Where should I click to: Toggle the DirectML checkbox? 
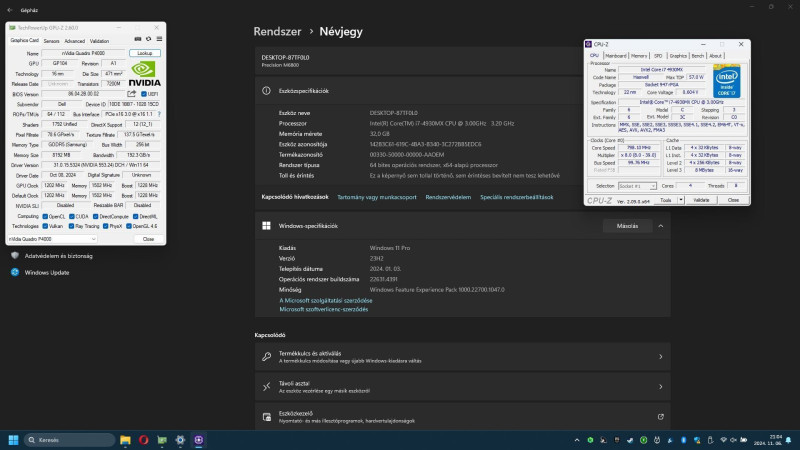136,216
